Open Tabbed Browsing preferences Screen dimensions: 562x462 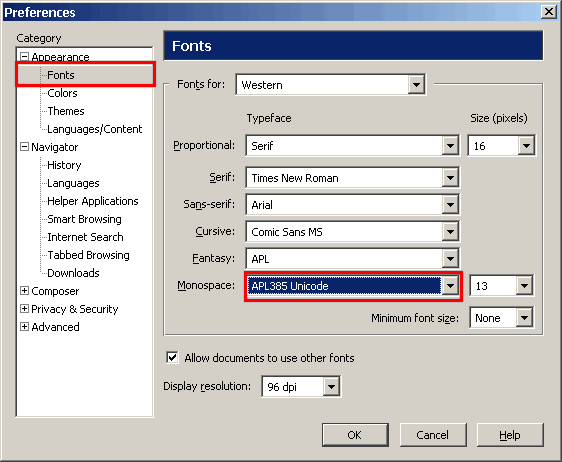(89, 255)
